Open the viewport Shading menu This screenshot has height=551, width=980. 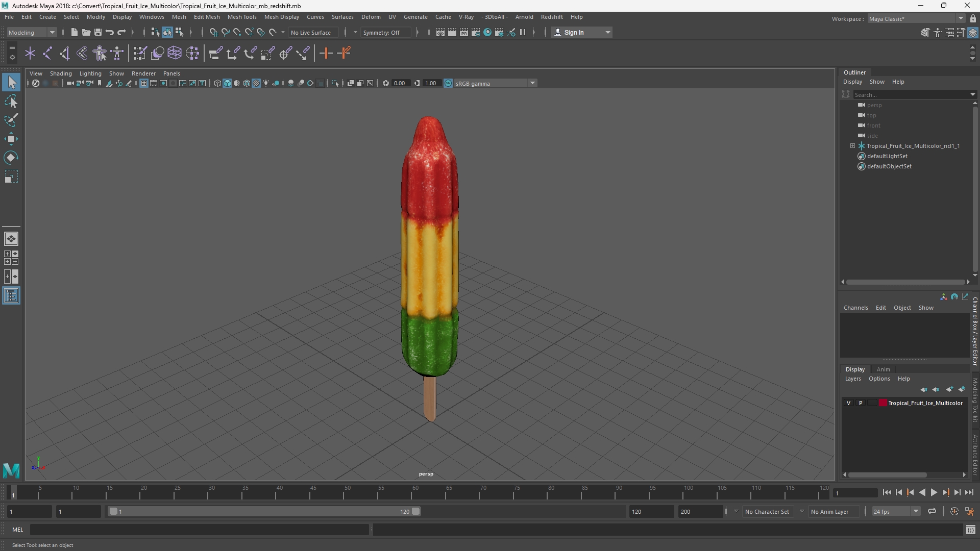point(61,73)
